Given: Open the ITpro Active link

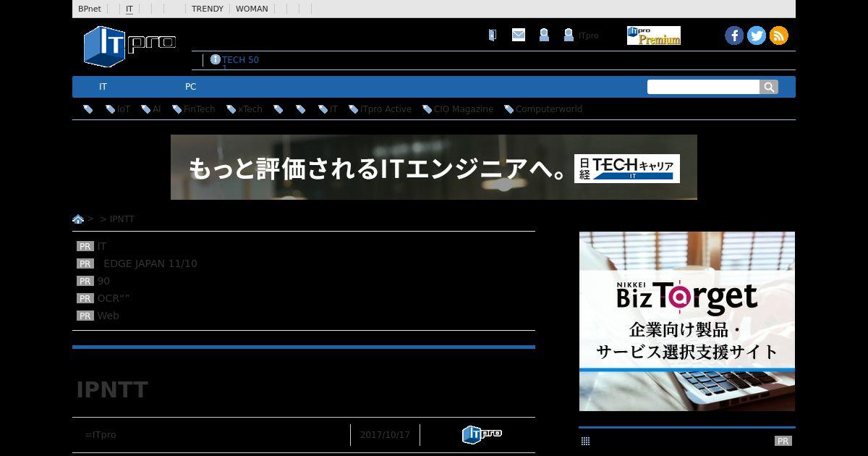Looking at the screenshot, I should tap(386, 109).
